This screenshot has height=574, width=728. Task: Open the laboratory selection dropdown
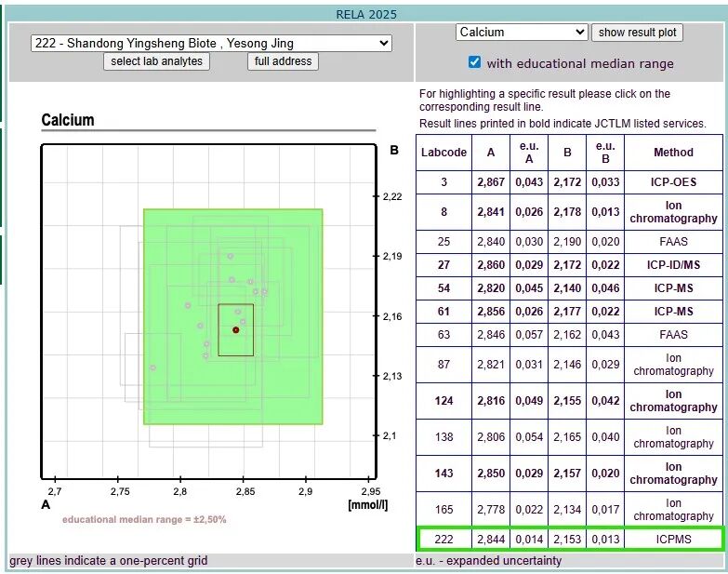(x=210, y=44)
